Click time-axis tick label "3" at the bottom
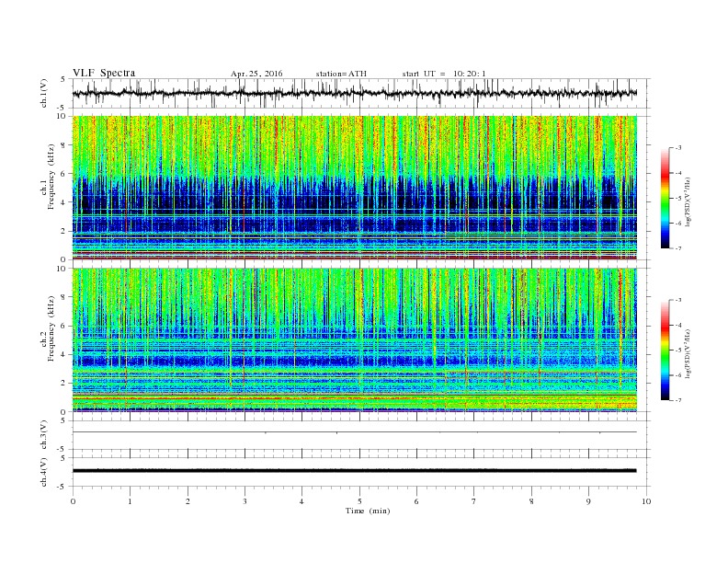 (x=245, y=501)
